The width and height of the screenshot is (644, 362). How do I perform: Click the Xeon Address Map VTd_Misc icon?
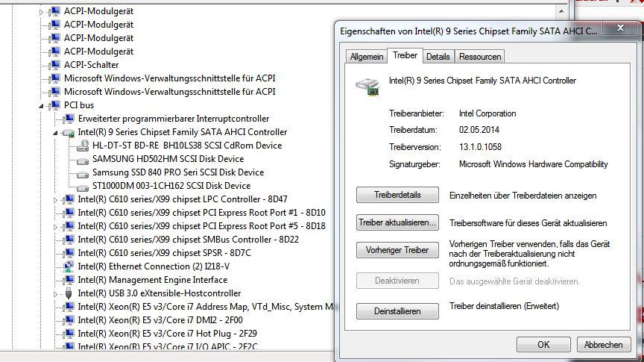click(69, 307)
